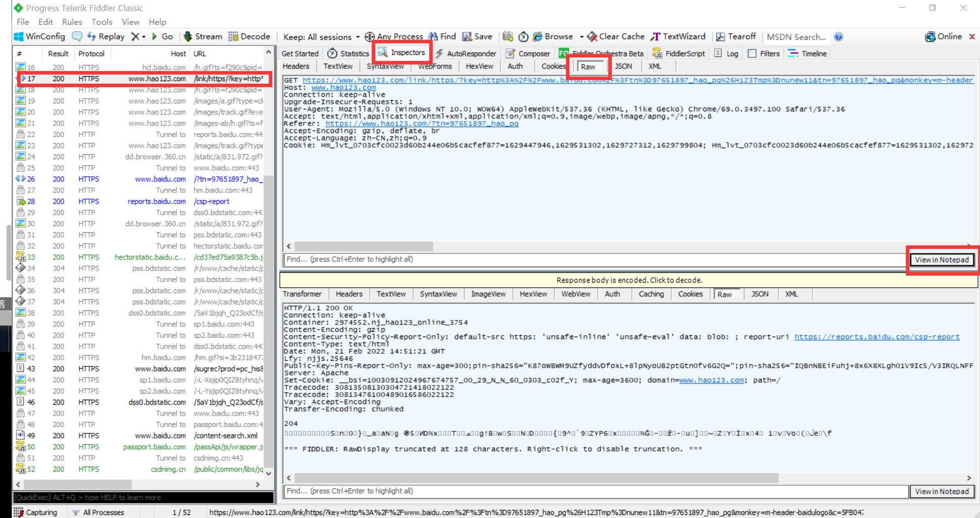Image resolution: width=980 pixels, height=518 pixels.
Task: Click Find binoculars button
Action: pyautogui.click(x=442, y=37)
